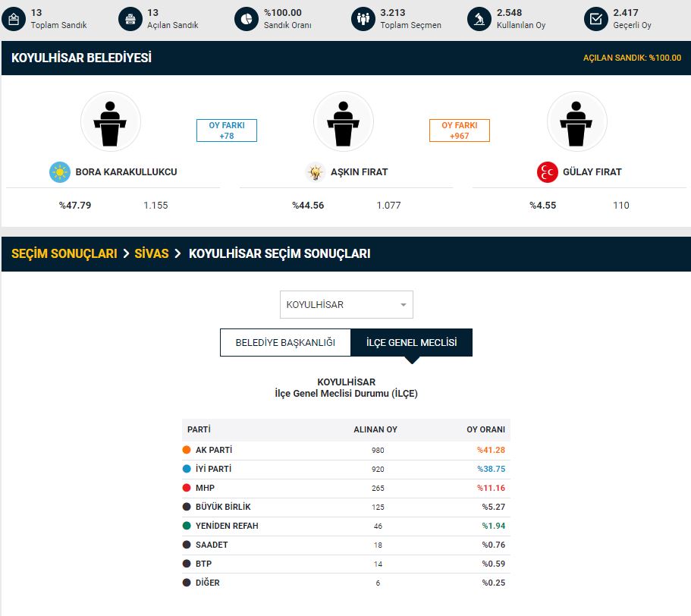Click the orange AK PARTİ color dot
This screenshot has height=616, width=691.
click(x=187, y=450)
